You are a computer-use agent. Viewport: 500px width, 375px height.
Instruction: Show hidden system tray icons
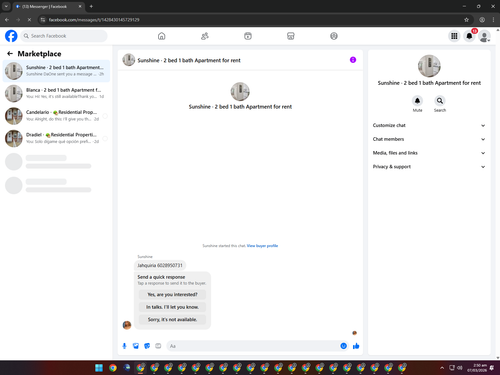pyautogui.click(x=442, y=368)
